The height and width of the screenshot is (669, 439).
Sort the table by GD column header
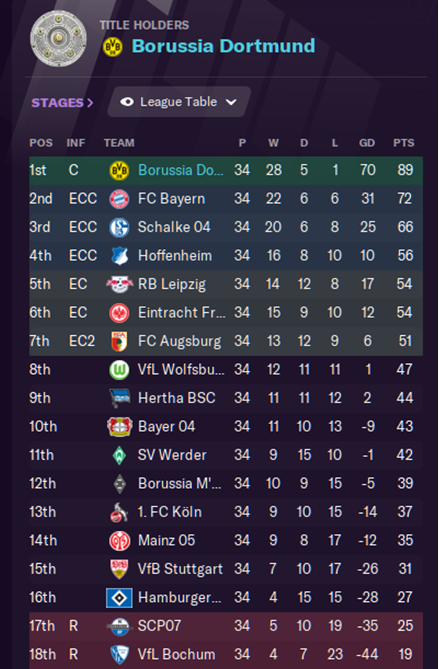click(x=367, y=143)
